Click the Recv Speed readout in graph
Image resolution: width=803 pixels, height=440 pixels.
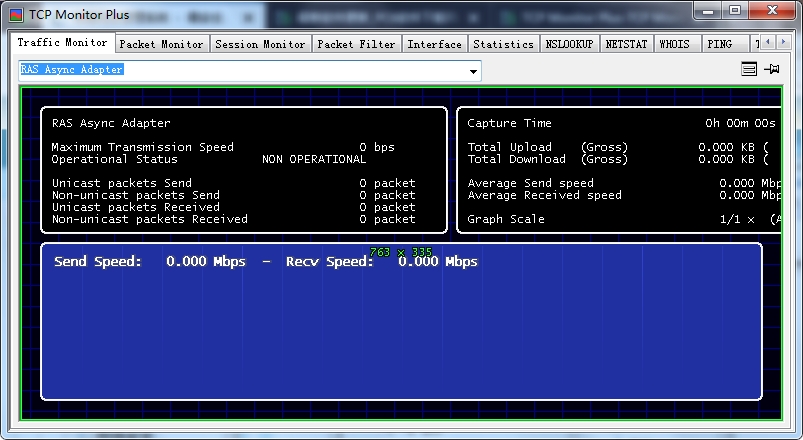382,261
